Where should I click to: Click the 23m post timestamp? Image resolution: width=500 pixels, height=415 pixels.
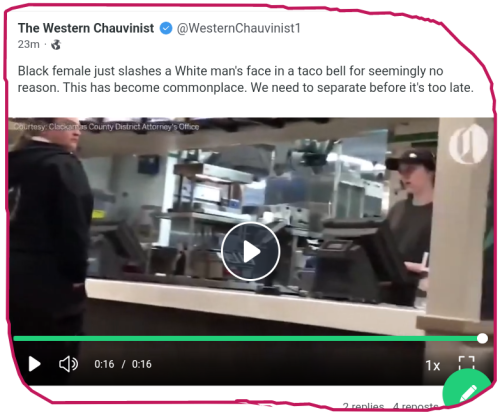[28, 44]
